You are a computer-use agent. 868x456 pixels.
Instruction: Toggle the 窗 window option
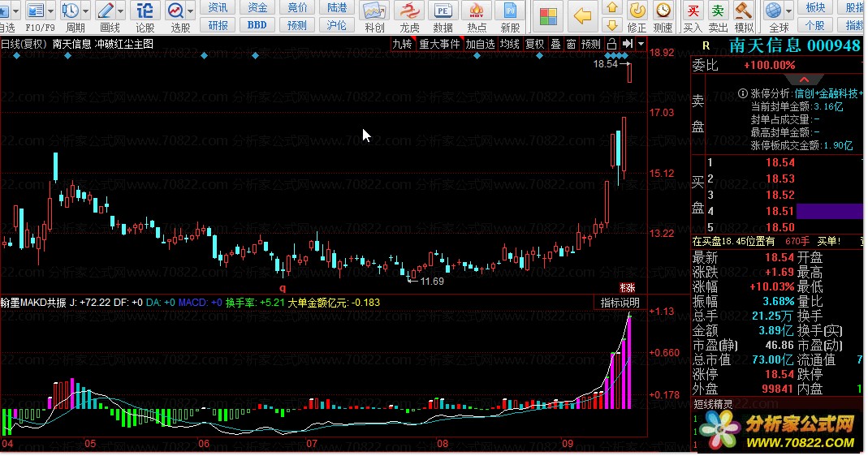tap(571, 44)
